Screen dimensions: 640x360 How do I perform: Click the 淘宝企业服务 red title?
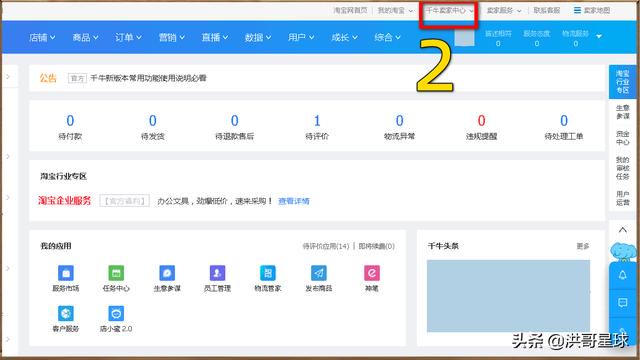click(64, 200)
